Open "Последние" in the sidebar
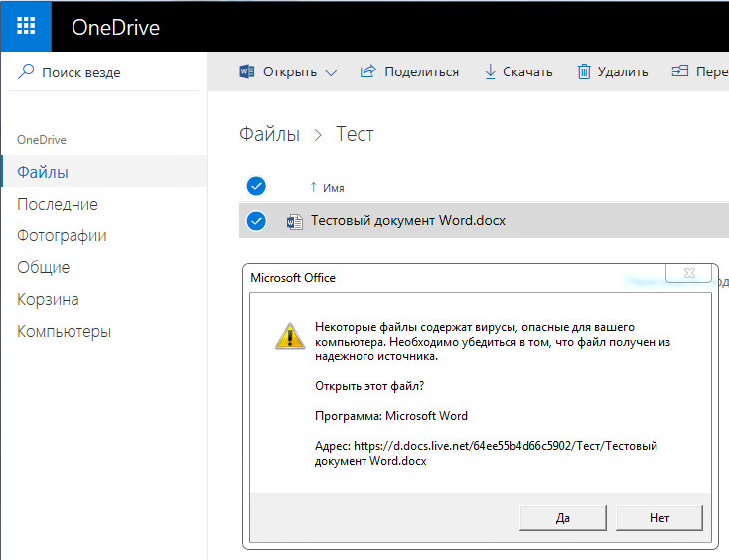729x560 pixels. [58, 204]
